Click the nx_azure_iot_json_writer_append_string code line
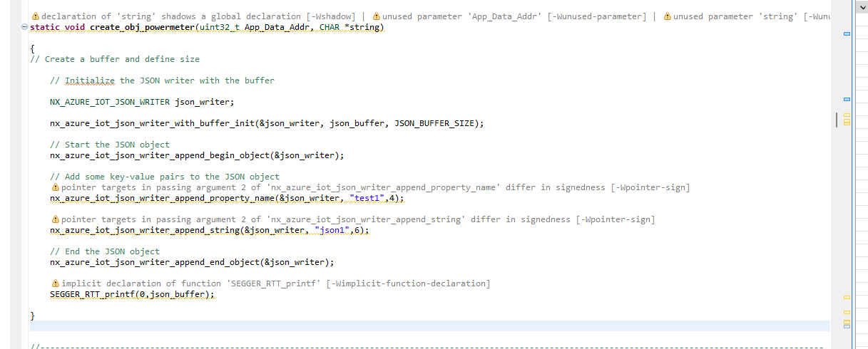868x349 pixels. 210,230
